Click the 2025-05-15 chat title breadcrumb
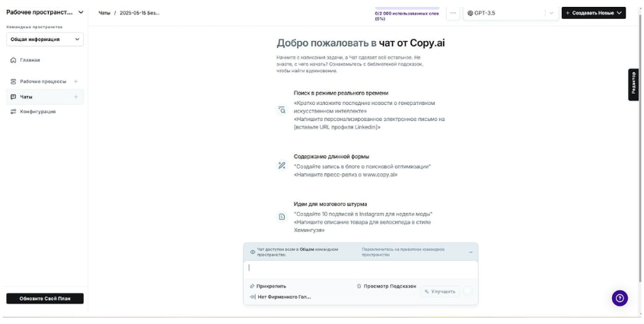644x324 pixels. (139, 13)
